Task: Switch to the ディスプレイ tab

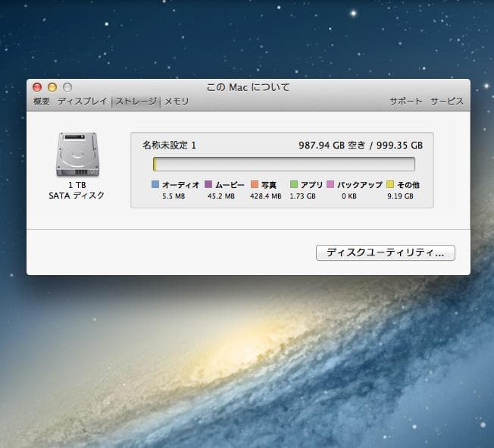Action: coord(83,102)
